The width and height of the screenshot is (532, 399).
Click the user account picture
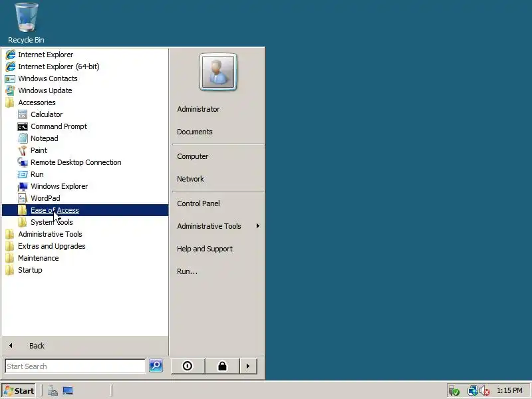pyautogui.click(x=218, y=72)
